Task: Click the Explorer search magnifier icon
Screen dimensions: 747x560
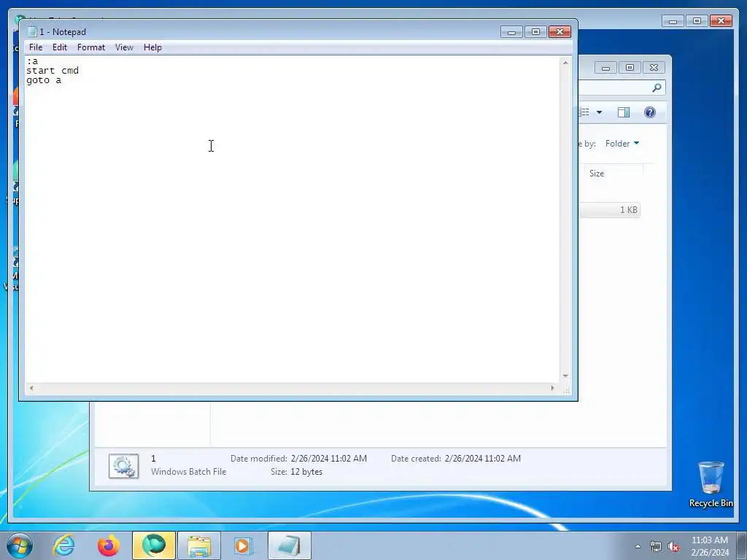Action: (x=657, y=87)
